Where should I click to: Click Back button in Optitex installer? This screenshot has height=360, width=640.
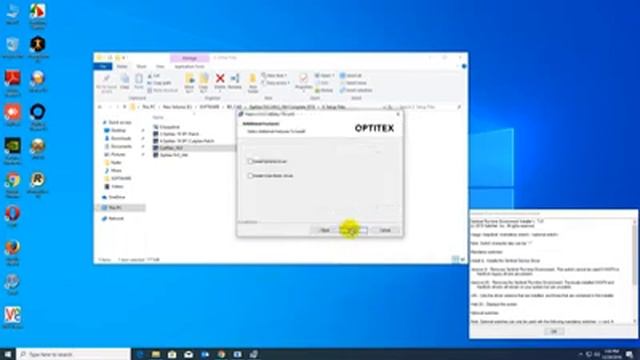tap(325, 230)
